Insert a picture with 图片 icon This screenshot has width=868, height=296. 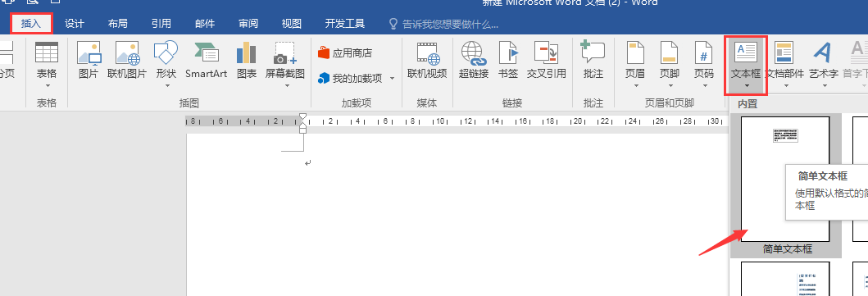click(89, 61)
